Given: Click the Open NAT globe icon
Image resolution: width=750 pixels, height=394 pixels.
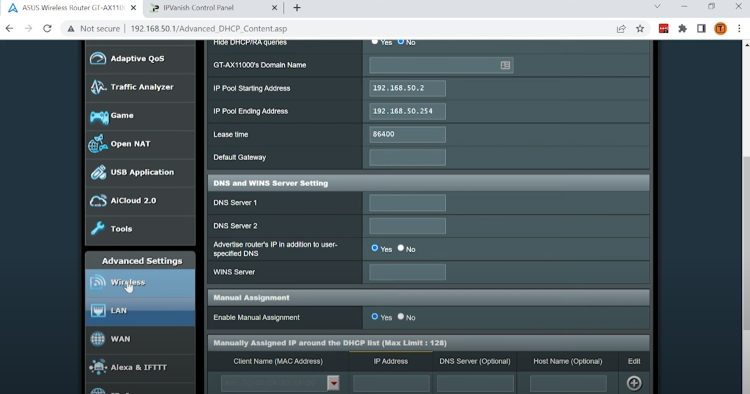Looking at the screenshot, I should coord(98,144).
